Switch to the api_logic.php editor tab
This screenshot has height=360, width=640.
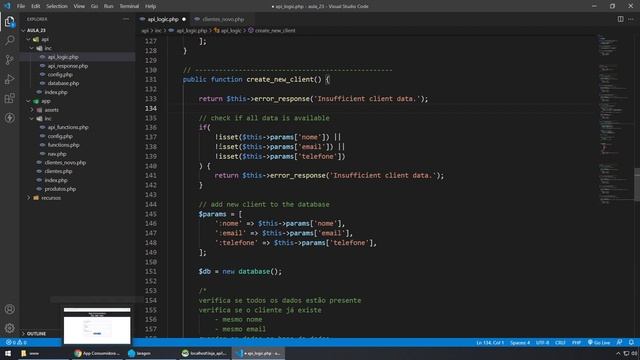coord(163,19)
